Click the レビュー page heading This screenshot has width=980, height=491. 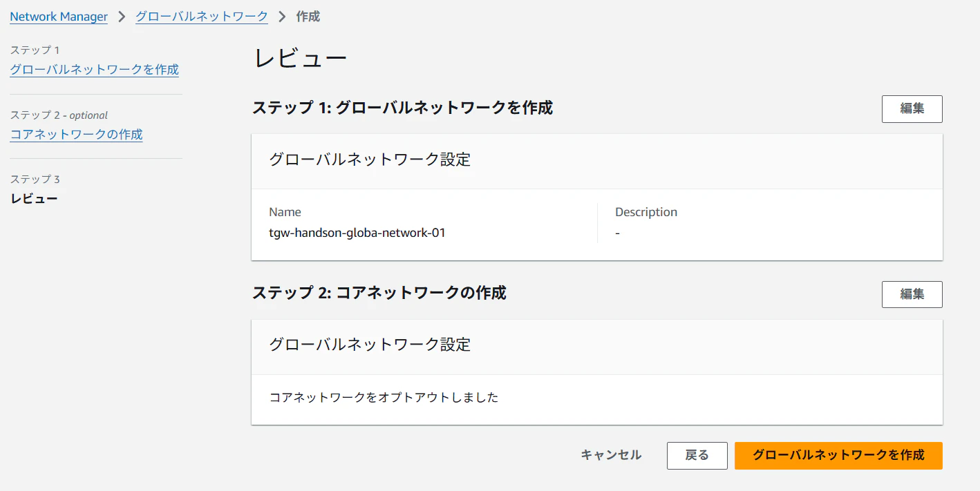(301, 59)
